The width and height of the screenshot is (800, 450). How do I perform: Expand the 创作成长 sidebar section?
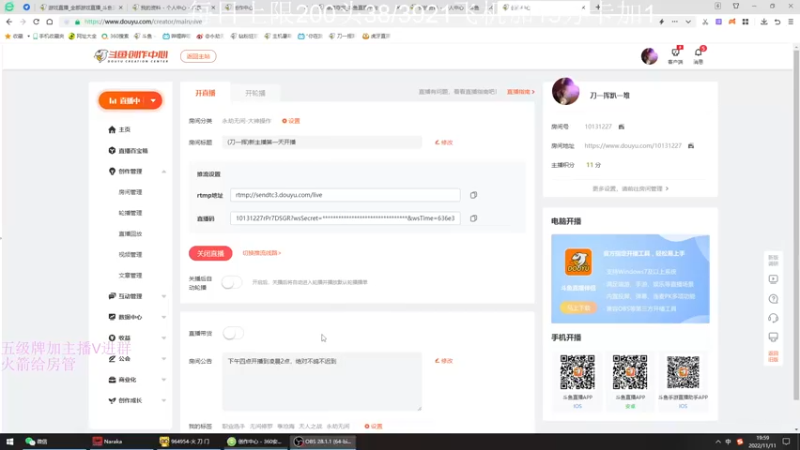[x=164, y=401]
